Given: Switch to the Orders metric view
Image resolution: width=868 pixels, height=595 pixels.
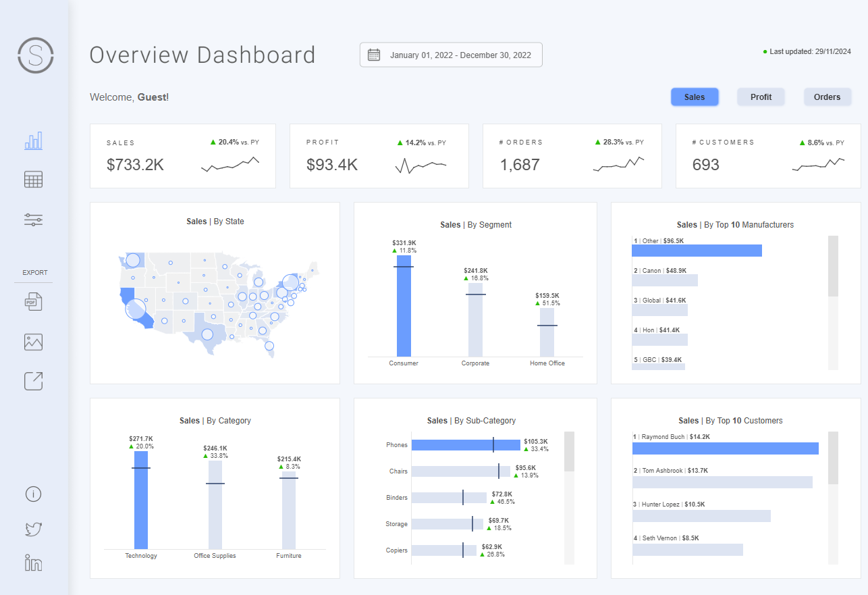Looking at the screenshot, I should click(x=827, y=97).
